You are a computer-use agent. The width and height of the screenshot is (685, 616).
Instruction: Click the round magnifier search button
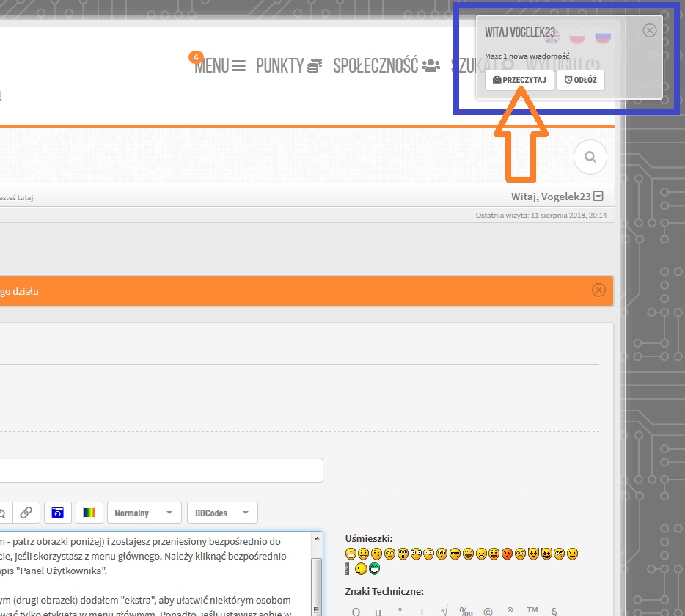pos(590,157)
